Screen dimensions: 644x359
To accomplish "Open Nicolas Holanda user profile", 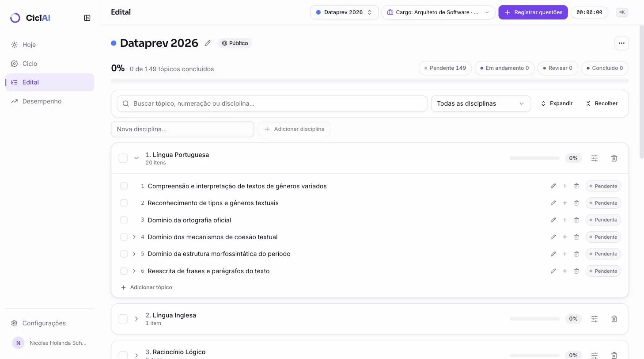I will [x=49, y=343].
